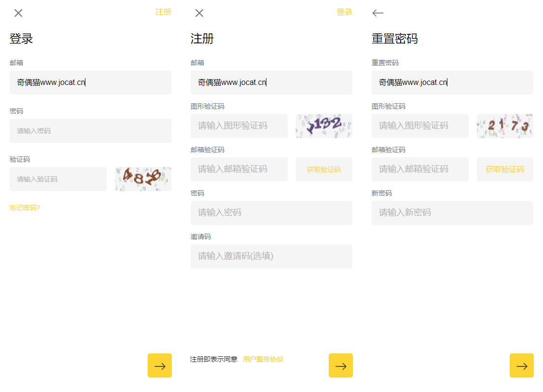
Task: Click the 忘记密码? link
Action: 25,208
